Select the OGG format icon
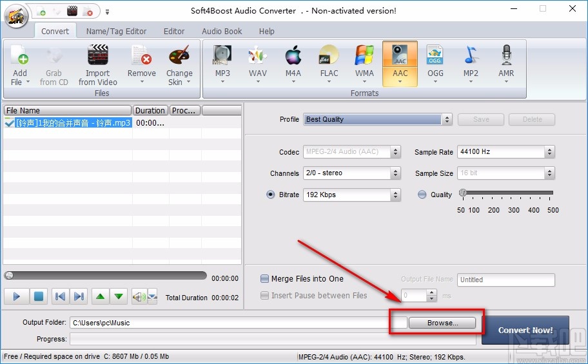This screenshot has width=588, height=364. click(435, 55)
